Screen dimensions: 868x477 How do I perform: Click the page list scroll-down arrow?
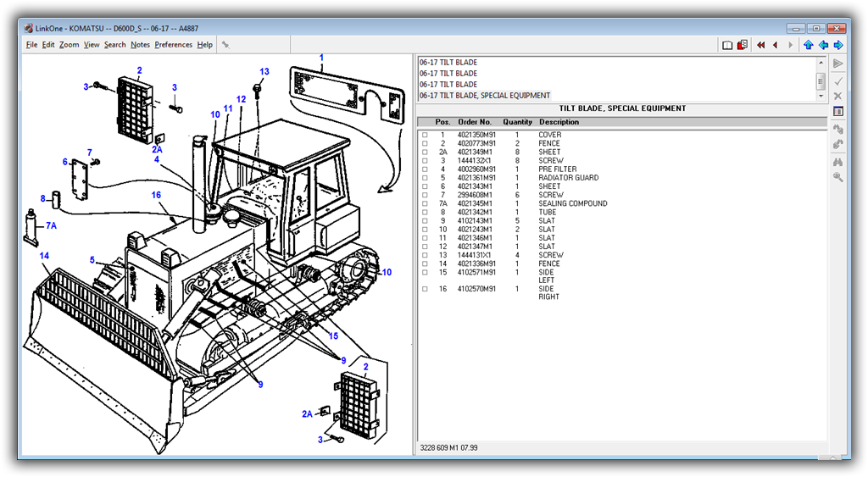(821, 97)
